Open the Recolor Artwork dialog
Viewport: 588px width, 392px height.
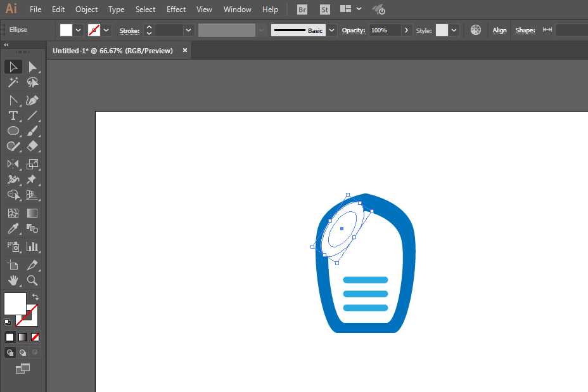click(475, 30)
